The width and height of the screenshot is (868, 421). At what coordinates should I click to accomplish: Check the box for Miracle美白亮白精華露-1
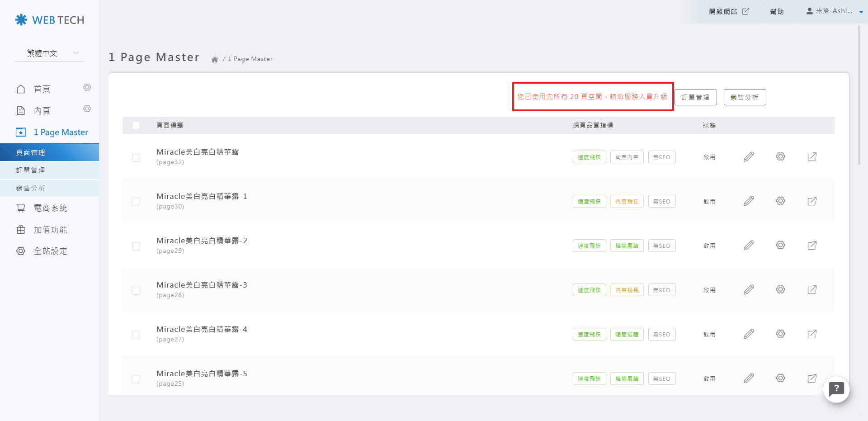pos(136,202)
